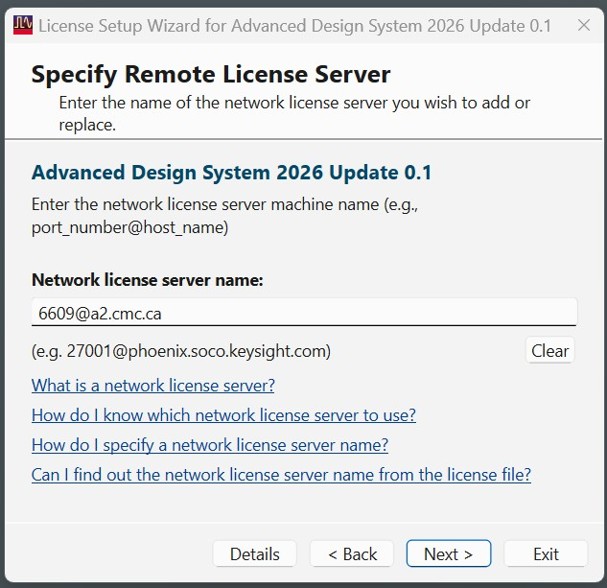The width and height of the screenshot is (607, 588).
Task: Exit the wizard via Exit button
Action: point(546,554)
